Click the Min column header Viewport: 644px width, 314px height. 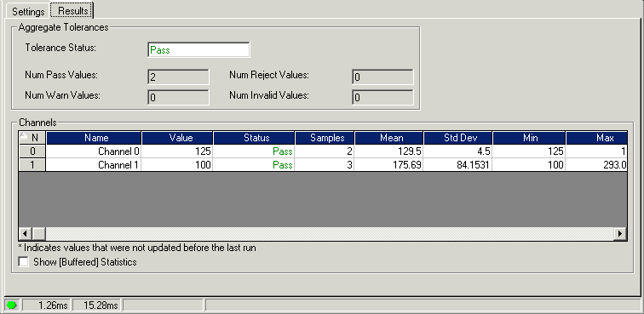tap(529, 138)
